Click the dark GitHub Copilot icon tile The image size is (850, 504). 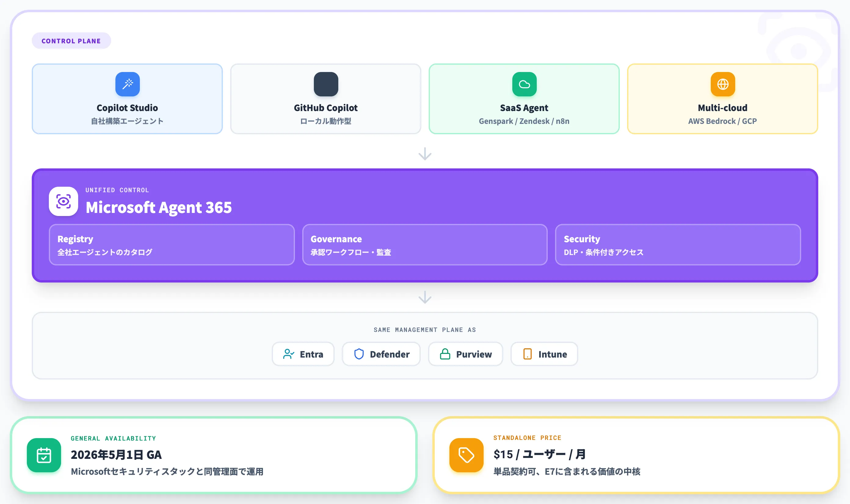tap(326, 84)
